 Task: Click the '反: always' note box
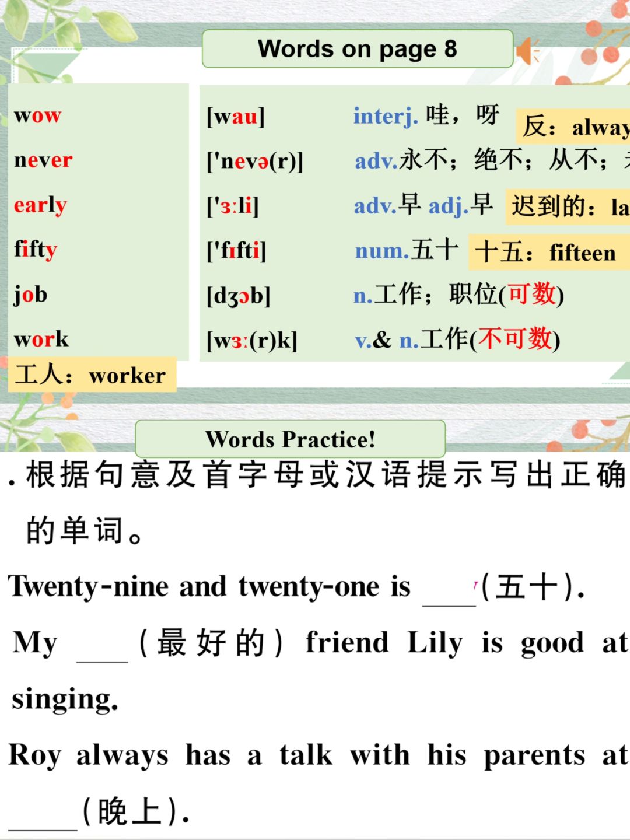(573, 126)
